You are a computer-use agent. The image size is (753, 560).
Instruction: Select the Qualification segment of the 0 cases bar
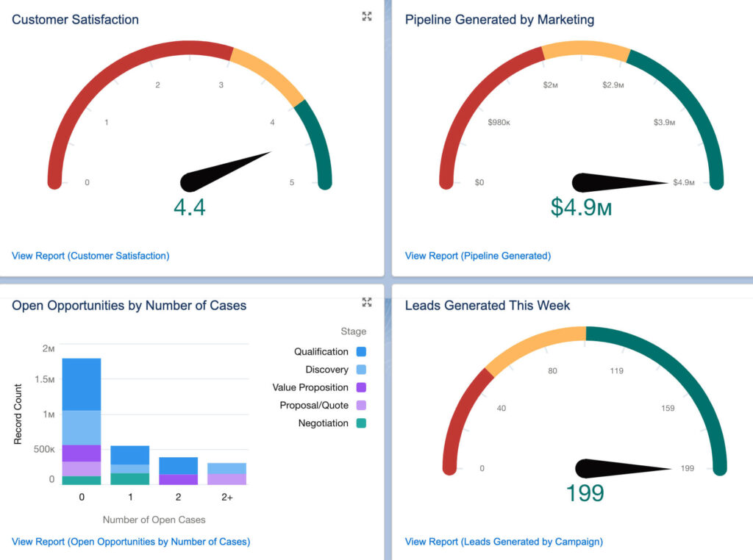[x=81, y=384]
